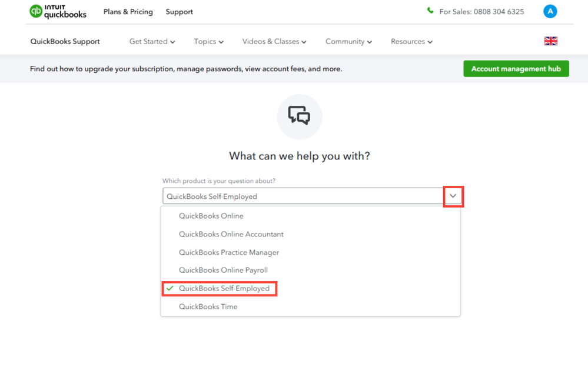Click the Intuit QuickBooks logo

pyautogui.click(x=58, y=12)
